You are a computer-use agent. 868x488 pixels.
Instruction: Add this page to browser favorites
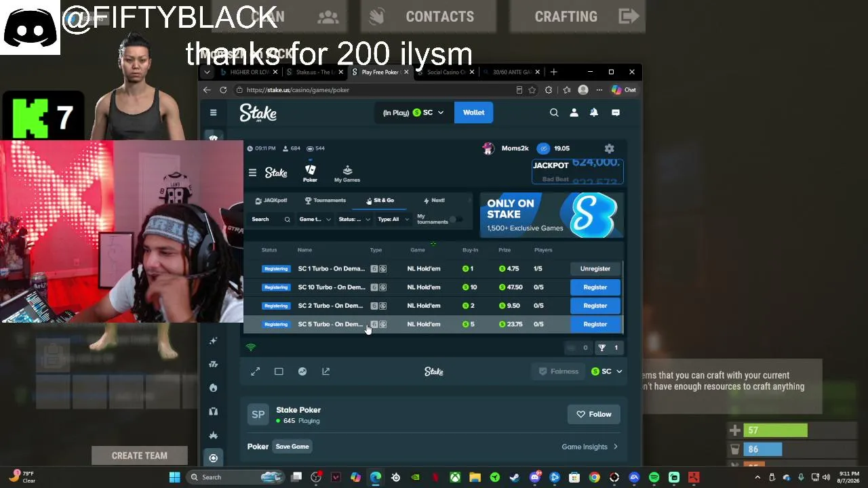tap(532, 89)
